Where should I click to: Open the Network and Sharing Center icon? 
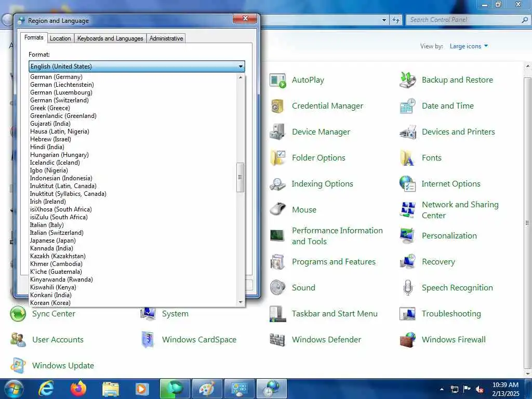click(407, 210)
